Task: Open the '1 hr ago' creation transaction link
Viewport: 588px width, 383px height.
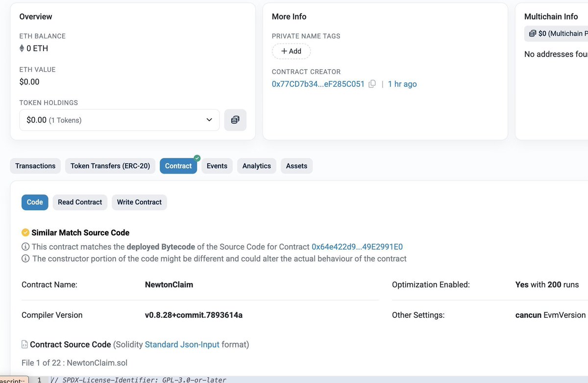Action: point(402,84)
